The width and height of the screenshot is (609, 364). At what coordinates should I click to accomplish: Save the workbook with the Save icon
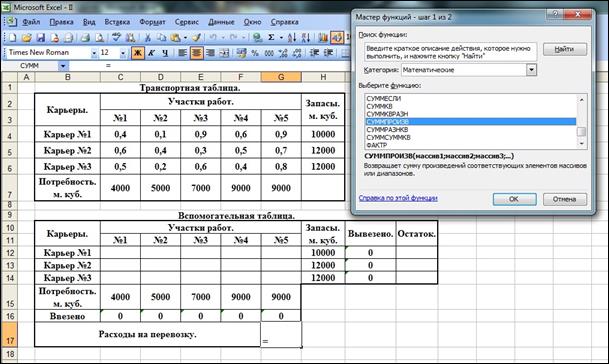tap(40, 38)
